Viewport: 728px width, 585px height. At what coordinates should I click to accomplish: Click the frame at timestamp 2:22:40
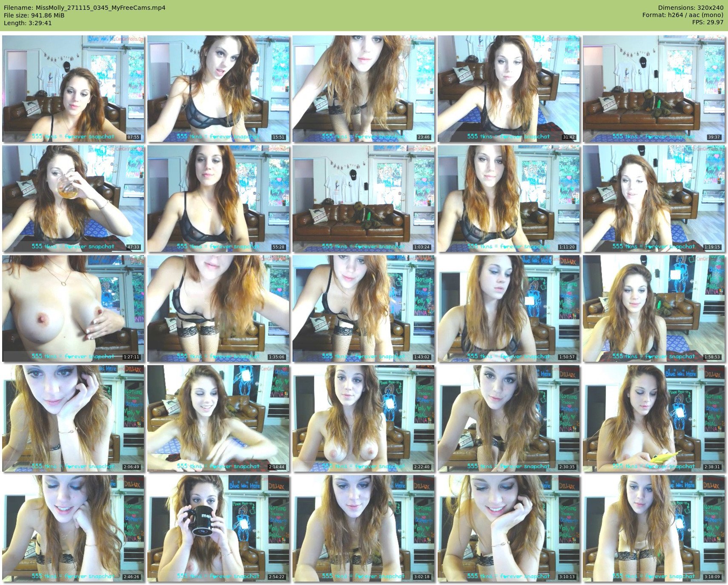tap(364, 418)
